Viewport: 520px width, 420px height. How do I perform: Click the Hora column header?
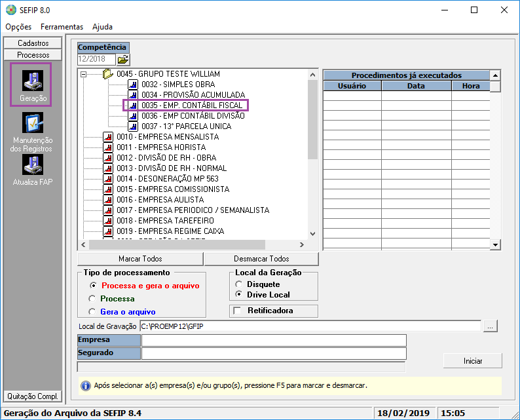click(x=471, y=86)
